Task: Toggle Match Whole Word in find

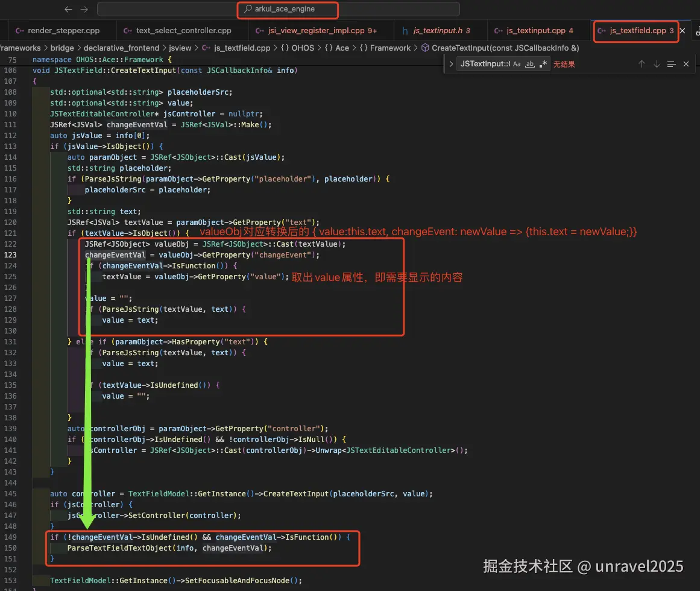Action: tap(530, 65)
